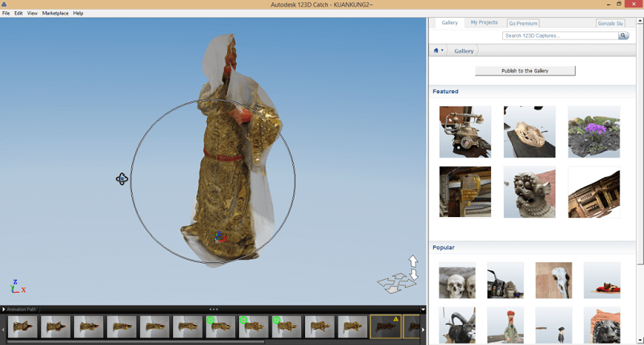The width and height of the screenshot is (644, 345).
Task: Open the stone lion statue featured capture
Action: tap(530, 191)
